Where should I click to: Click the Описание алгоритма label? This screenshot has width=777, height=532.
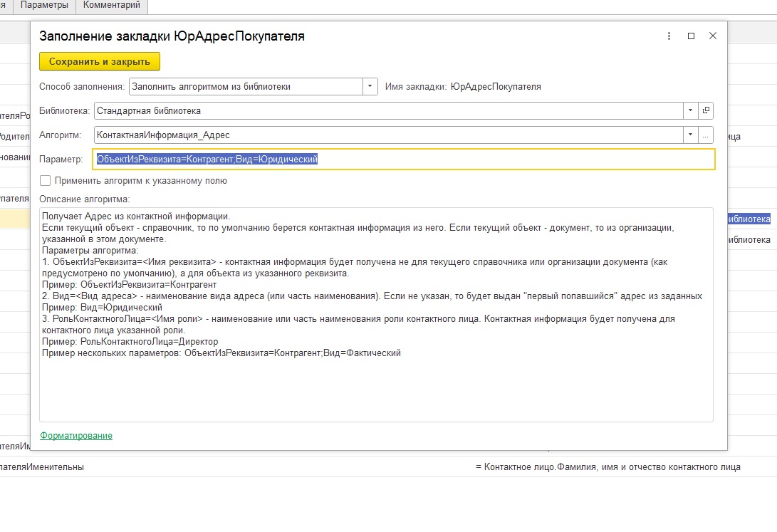pyautogui.click(x=84, y=199)
